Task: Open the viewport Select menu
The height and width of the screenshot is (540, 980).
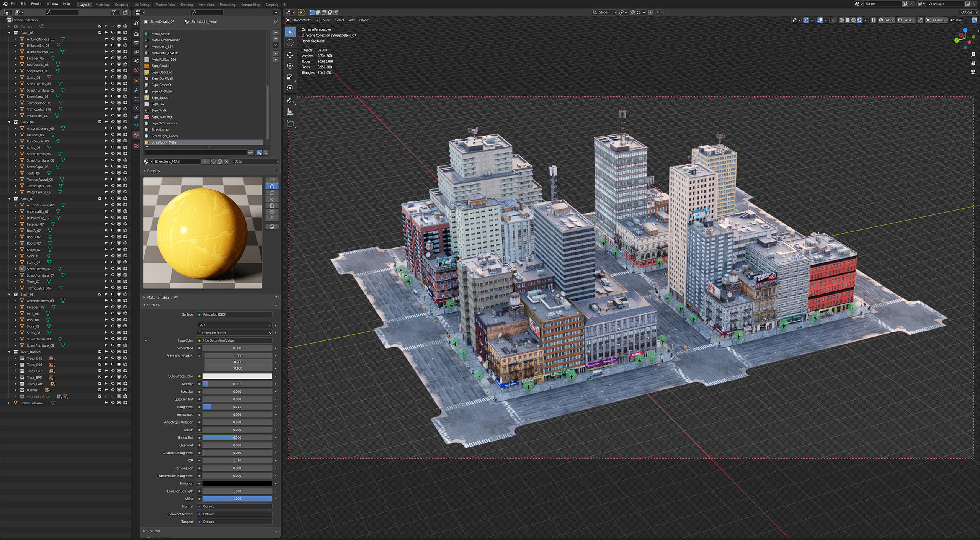Action: click(340, 20)
